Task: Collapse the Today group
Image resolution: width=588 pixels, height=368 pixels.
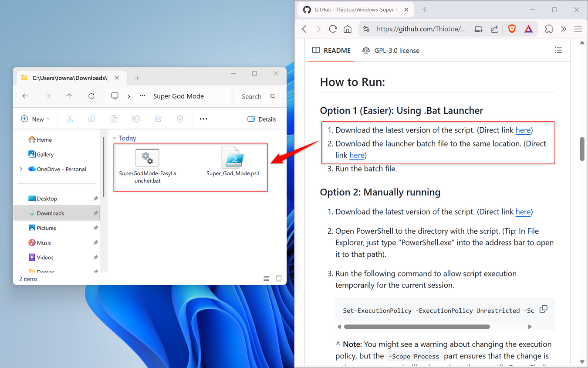Action: click(115, 138)
